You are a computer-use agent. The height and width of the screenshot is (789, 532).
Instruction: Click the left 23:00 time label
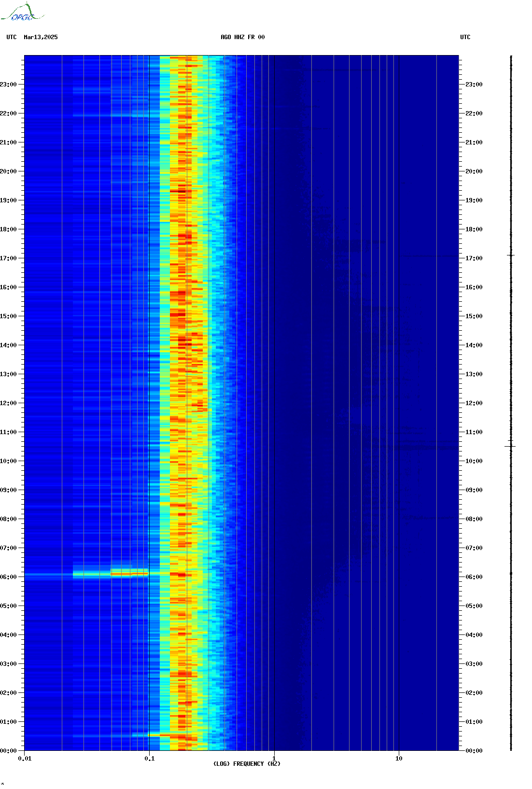pos(8,85)
